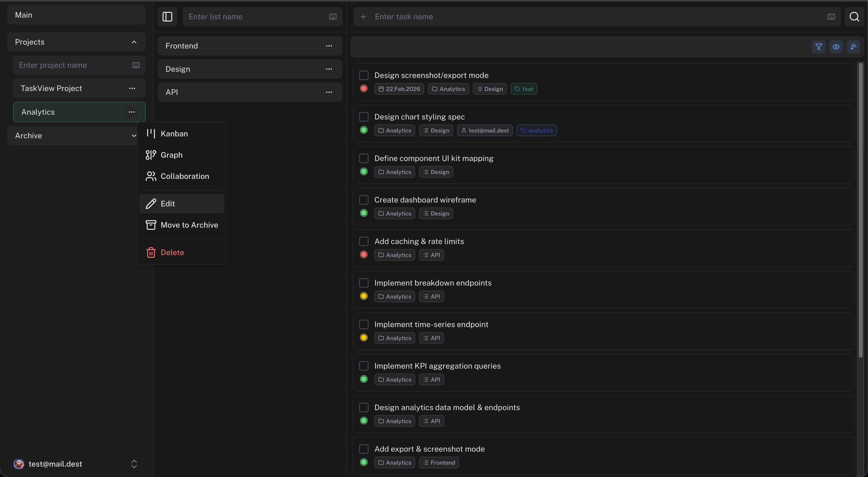Screen dimensions: 868x477
Task: Choose Move to Archive from the context menu
Action: click(x=189, y=225)
